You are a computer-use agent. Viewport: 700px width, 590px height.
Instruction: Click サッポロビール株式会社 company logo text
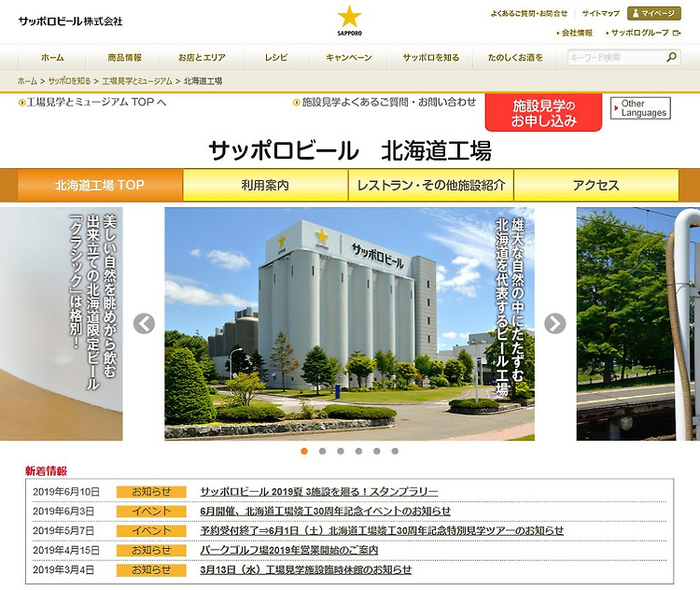pyautogui.click(x=70, y=21)
